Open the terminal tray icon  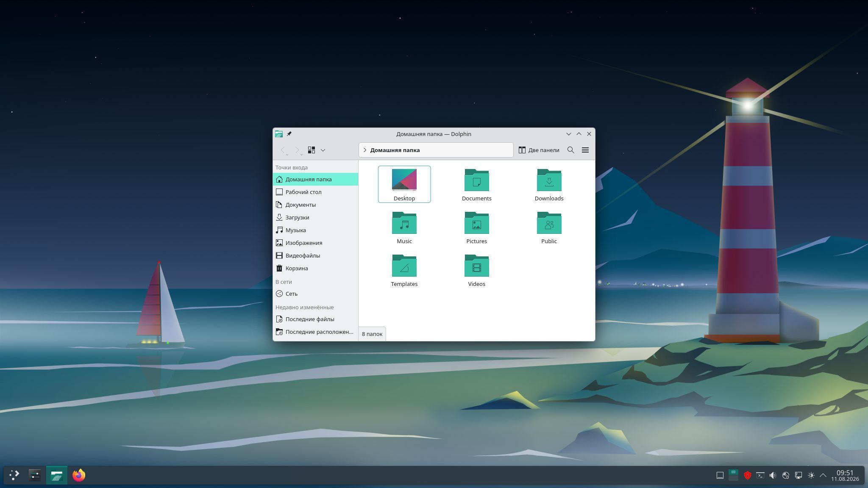tap(760, 475)
